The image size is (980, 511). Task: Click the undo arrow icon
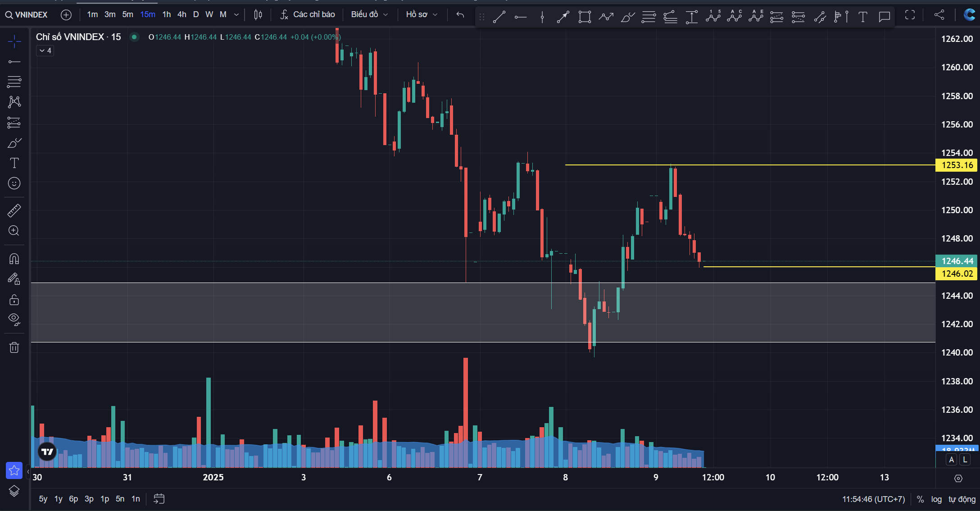pos(460,15)
